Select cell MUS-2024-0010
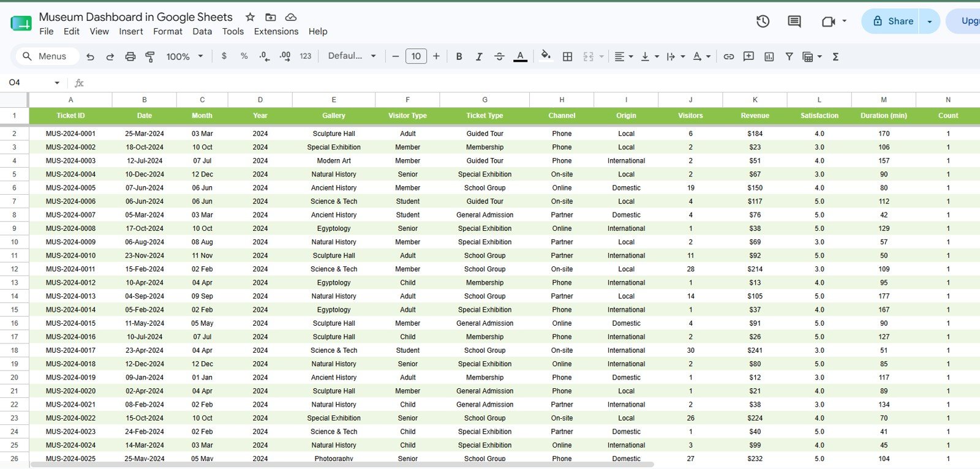This screenshot has height=469, width=980. (70, 256)
